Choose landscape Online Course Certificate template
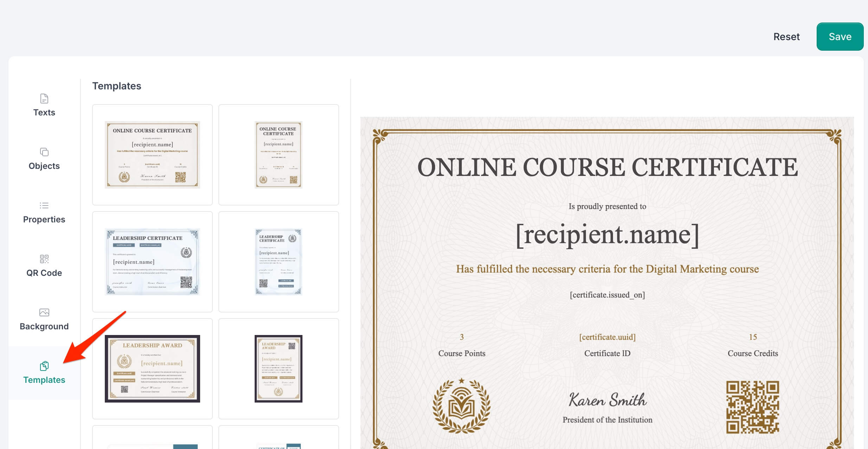The image size is (868, 449). coord(152,155)
